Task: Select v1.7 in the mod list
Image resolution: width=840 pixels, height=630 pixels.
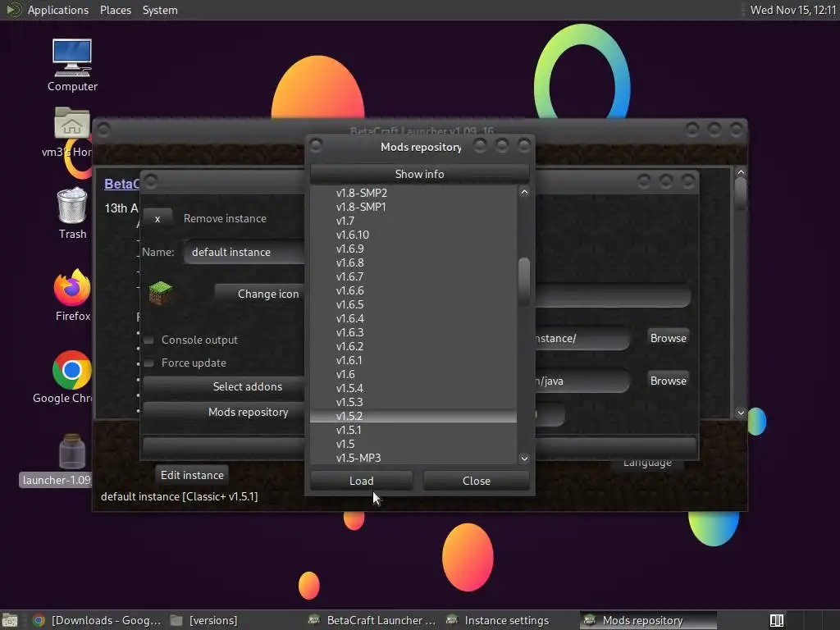Action: coord(413,221)
